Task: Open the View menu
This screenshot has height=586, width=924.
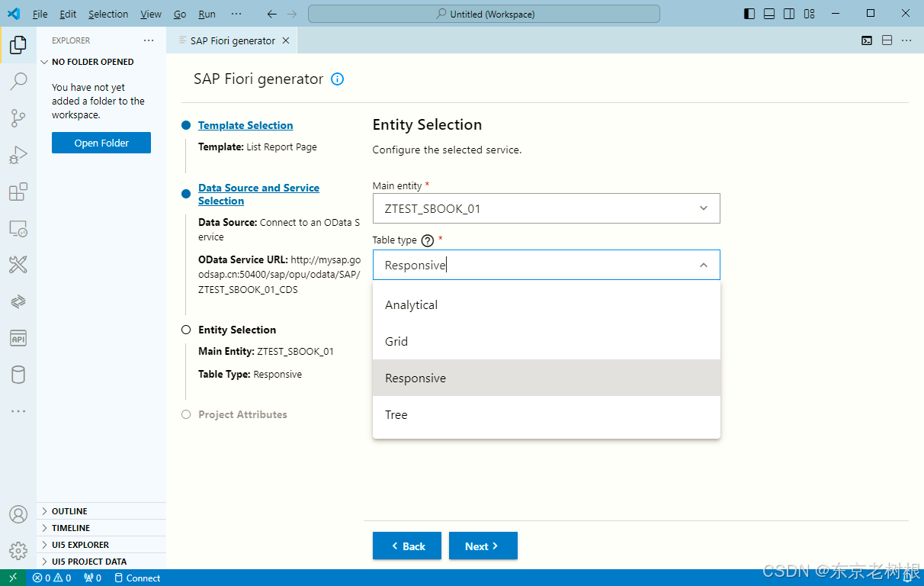Action: tap(151, 14)
